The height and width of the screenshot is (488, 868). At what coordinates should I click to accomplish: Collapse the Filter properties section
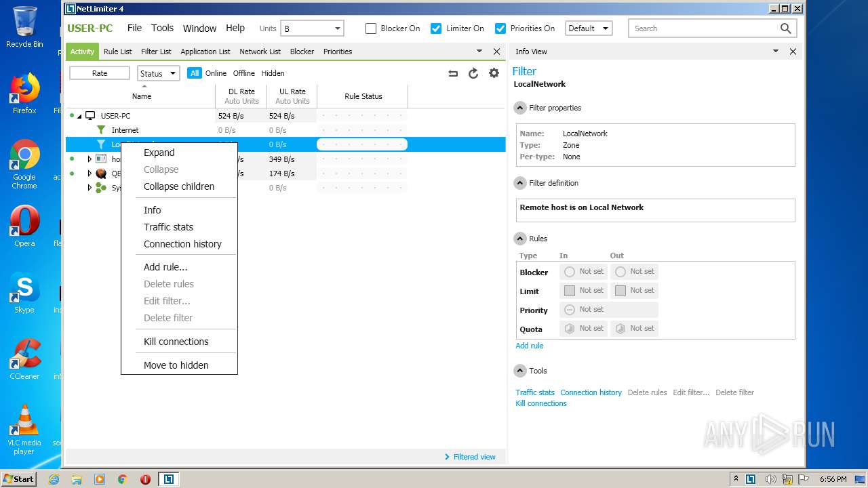[x=520, y=108]
